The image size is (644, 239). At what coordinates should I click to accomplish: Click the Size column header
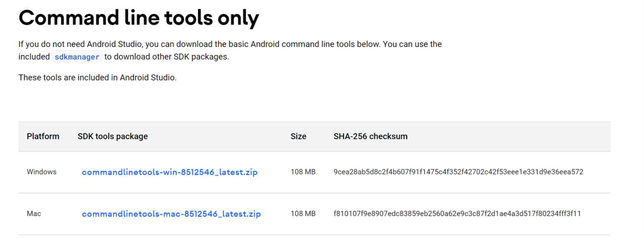298,136
